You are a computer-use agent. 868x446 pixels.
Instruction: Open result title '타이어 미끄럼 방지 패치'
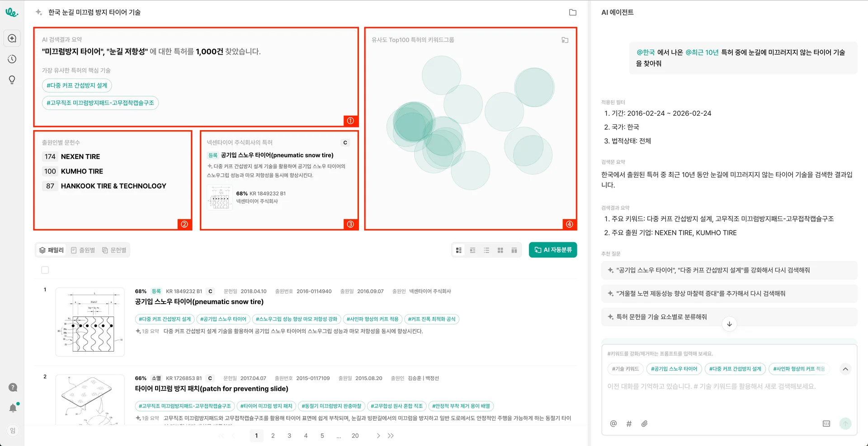(x=212, y=389)
